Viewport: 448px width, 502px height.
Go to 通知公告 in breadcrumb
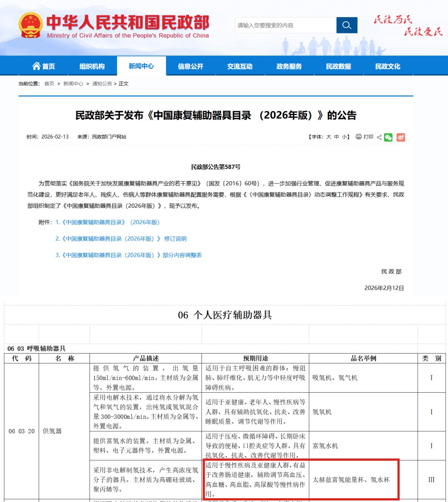click(x=102, y=84)
